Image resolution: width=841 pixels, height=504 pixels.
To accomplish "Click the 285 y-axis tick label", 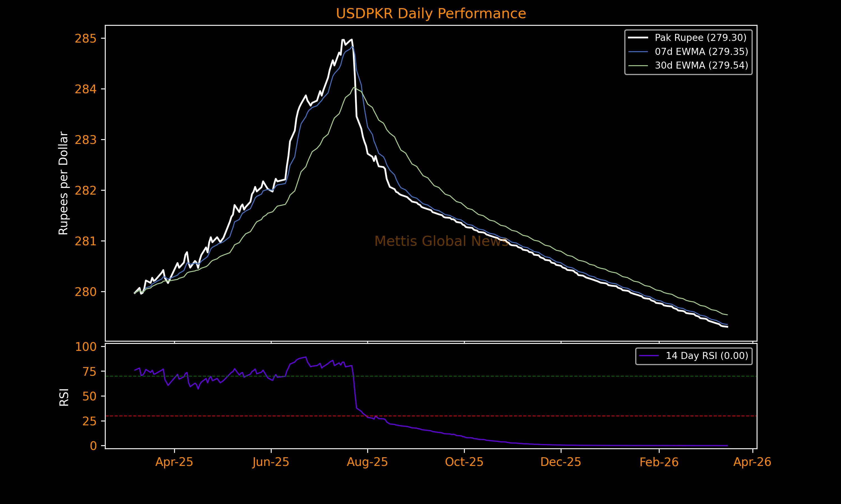I will [86, 39].
